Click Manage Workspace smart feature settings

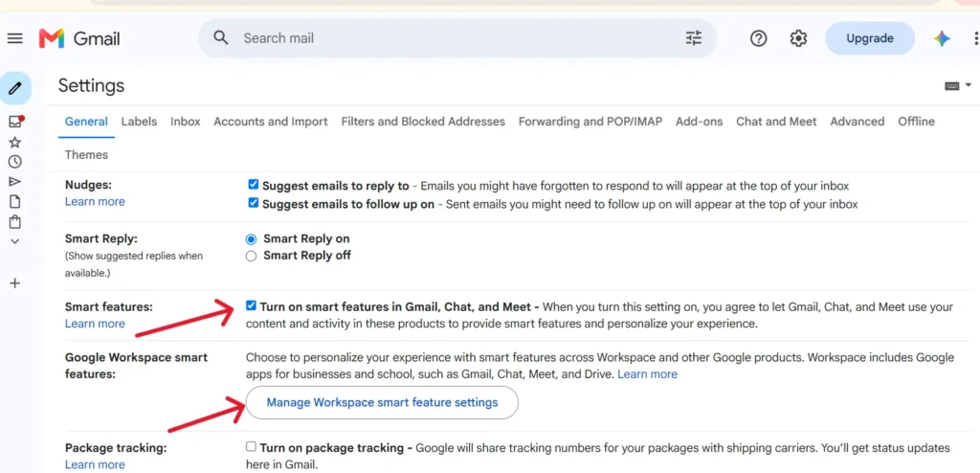[382, 402]
